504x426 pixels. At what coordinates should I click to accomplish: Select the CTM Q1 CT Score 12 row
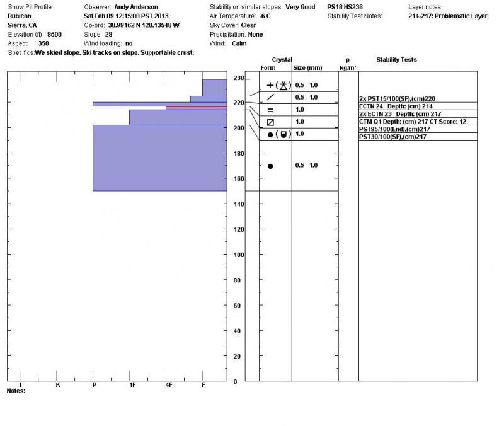413,122
